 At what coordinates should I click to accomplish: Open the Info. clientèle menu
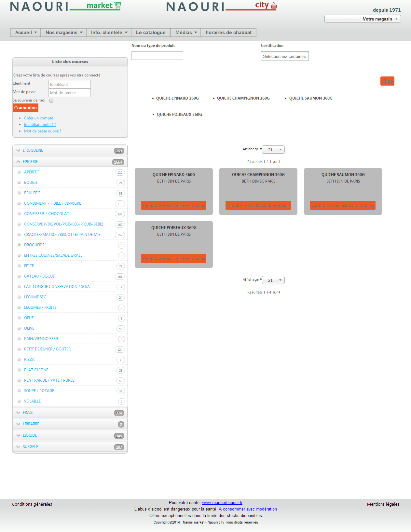coord(109,33)
